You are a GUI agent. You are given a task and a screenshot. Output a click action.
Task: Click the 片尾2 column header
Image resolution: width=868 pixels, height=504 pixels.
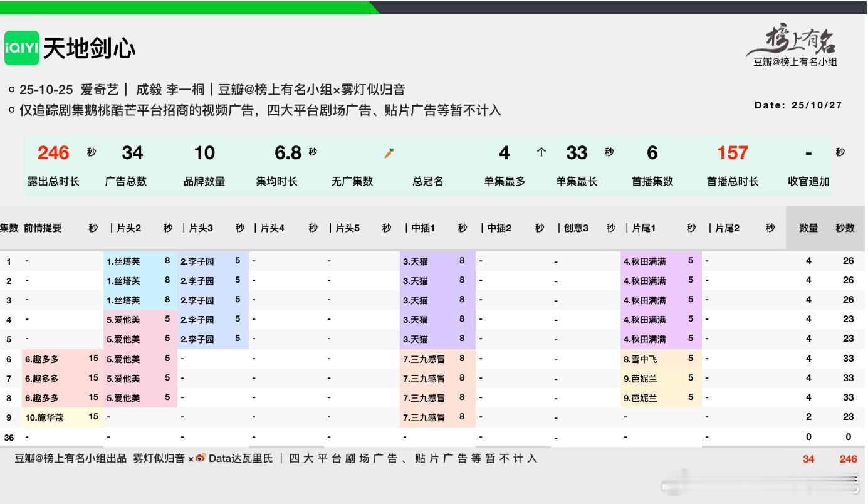coord(728,228)
